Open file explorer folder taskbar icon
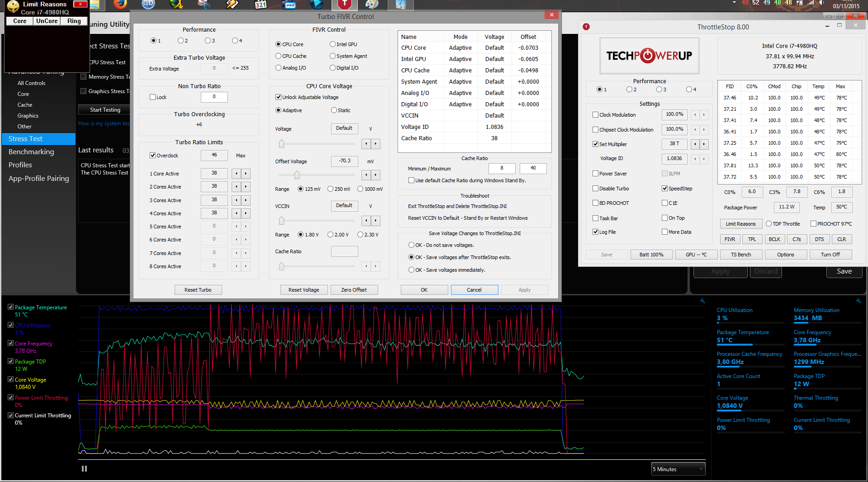 (x=95, y=5)
